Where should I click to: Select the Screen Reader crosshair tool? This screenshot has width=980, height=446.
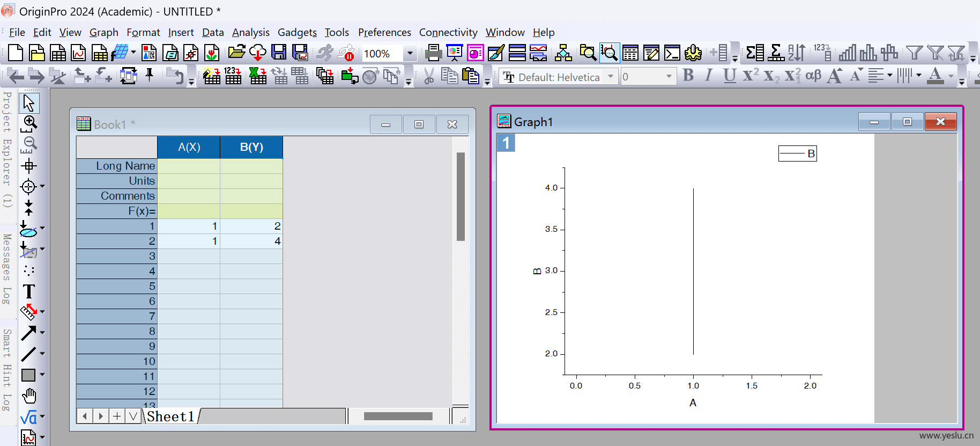click(29, 165)
